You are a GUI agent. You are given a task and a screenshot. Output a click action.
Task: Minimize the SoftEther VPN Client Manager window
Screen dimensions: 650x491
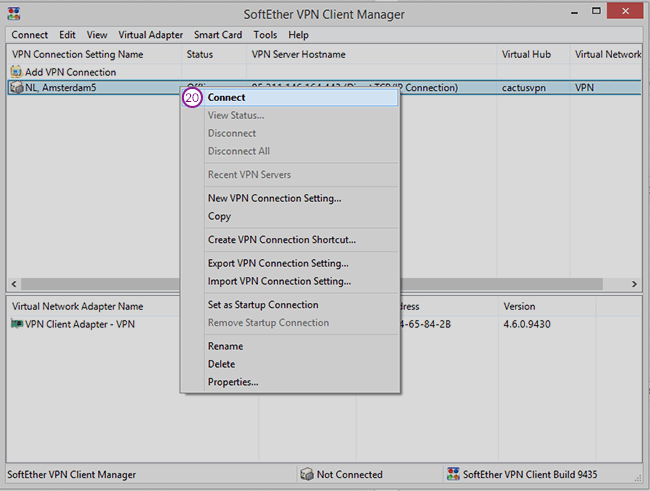pos(574,12)
